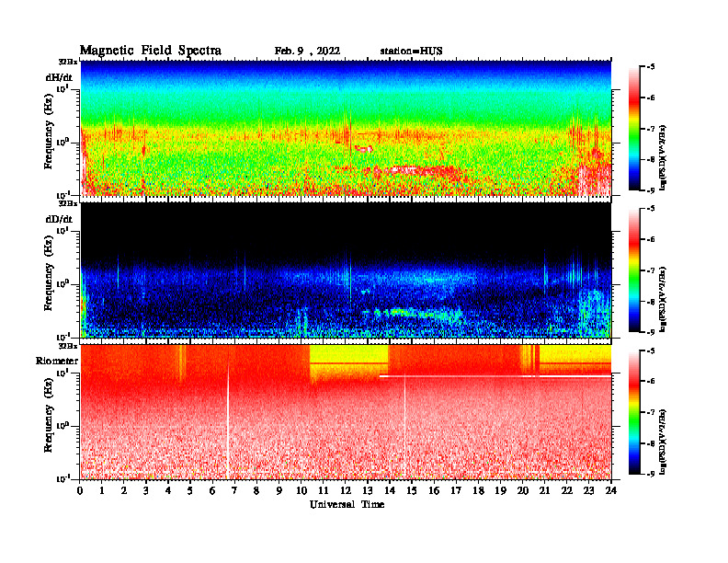Click the dD/dt panel color scale bar
This screenshot has height=563, width=728.
633,270
